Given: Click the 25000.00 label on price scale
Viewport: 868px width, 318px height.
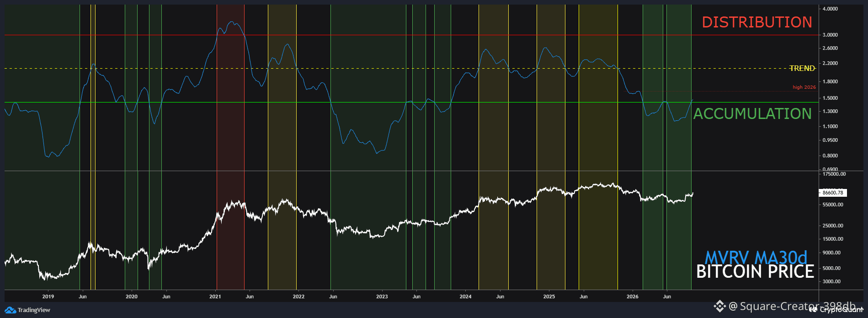Looking at the screenshot, I should coord(833,226).
